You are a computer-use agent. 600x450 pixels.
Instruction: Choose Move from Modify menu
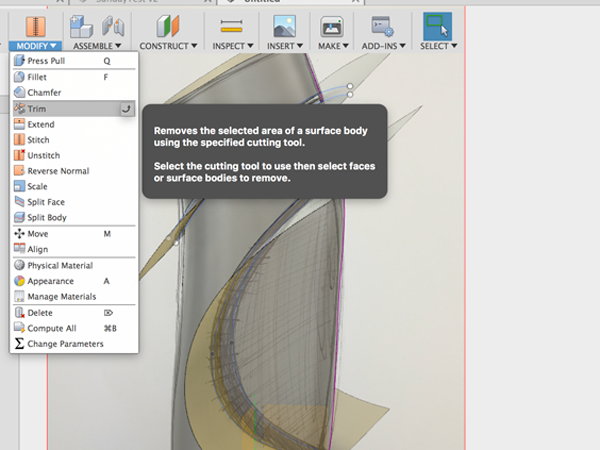click(x=74, y=234)
